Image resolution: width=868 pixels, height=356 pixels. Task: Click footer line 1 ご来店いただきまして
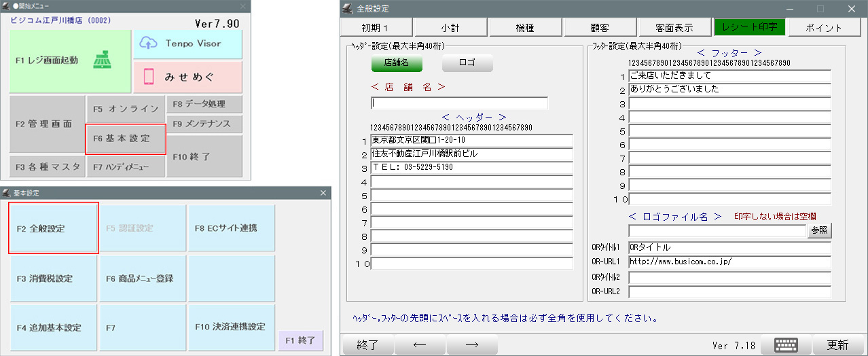(730, 76)
